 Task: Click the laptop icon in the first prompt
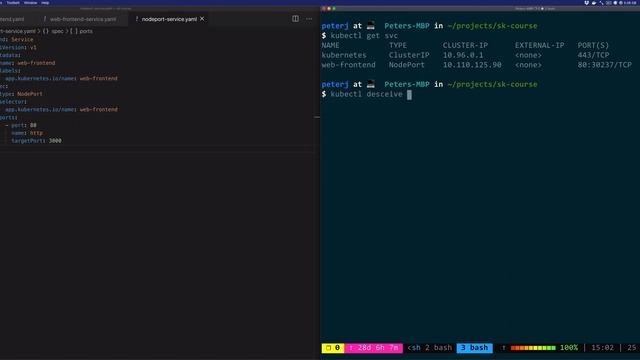click(371, 26)
